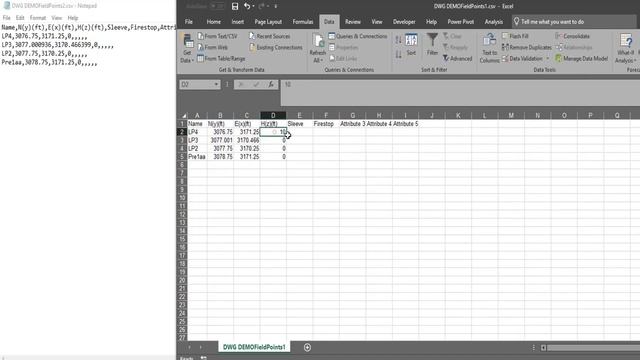The image size is (640, 360).
Task: Switch to the Page Layout tab
Action: point(268,22)
